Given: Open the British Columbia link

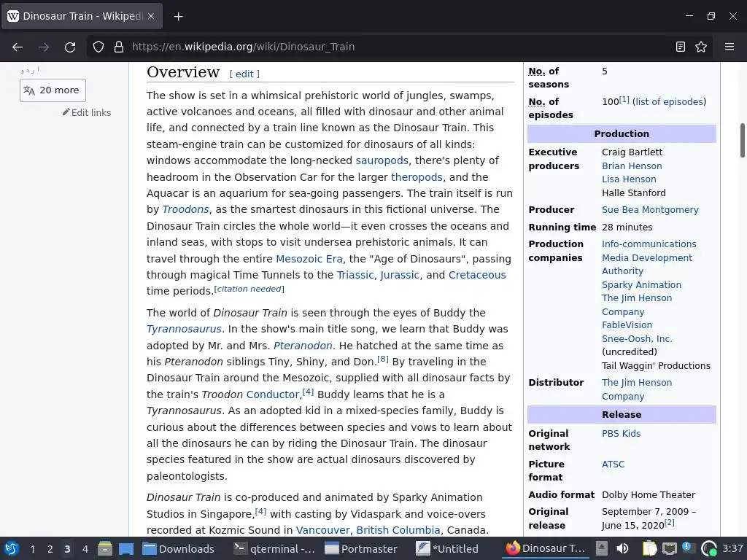Looking at the screenshot, I should [398, 530].
